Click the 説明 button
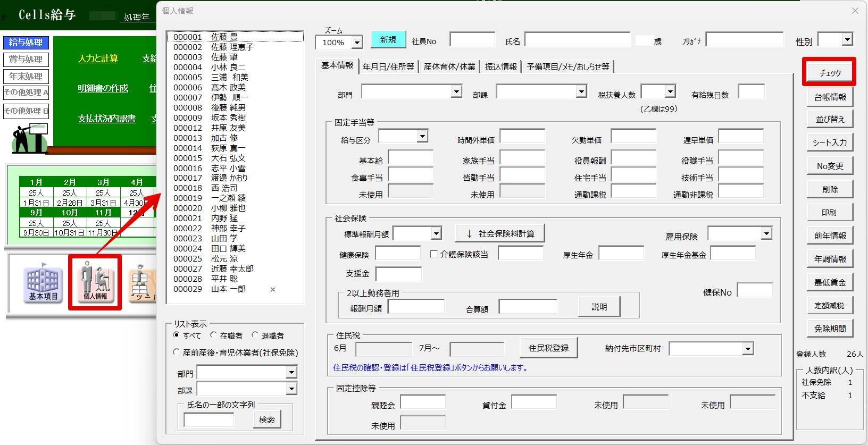The width and height of the screenshot is (868, 445). (599, 307)
